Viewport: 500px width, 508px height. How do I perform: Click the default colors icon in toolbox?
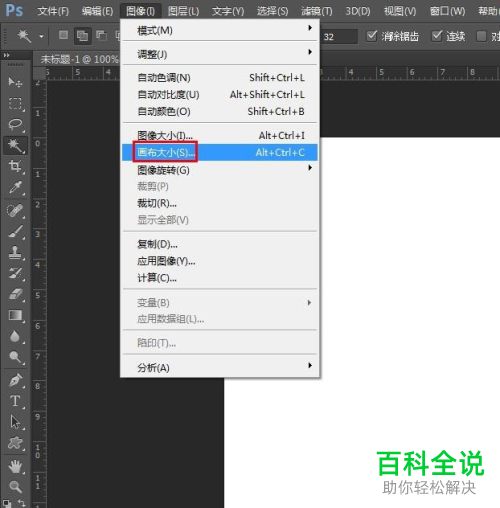(6, 502)
